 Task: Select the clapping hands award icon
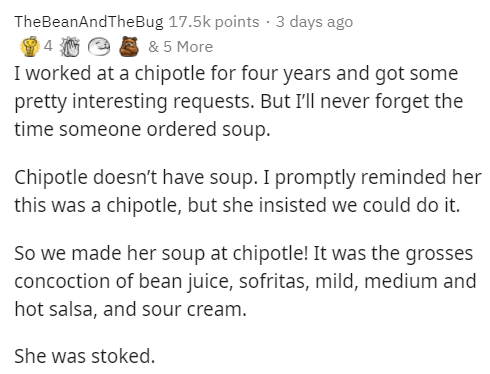(x=70, y=46)
